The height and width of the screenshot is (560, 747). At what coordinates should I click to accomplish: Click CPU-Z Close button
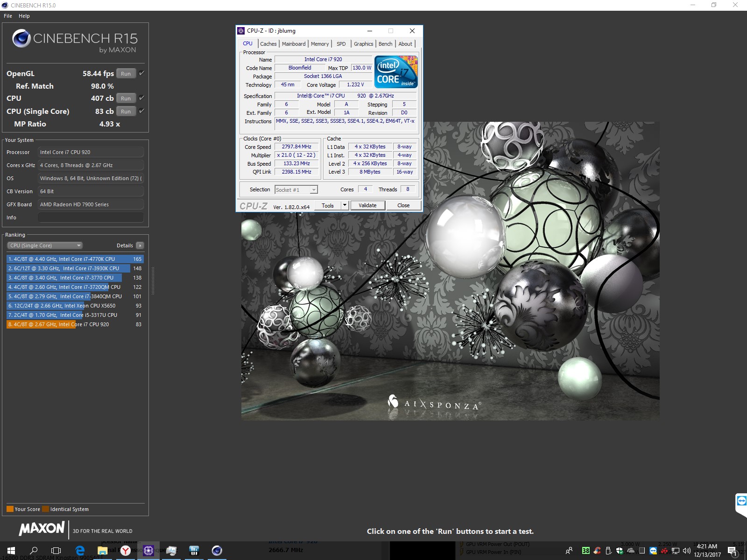[403, 205]
